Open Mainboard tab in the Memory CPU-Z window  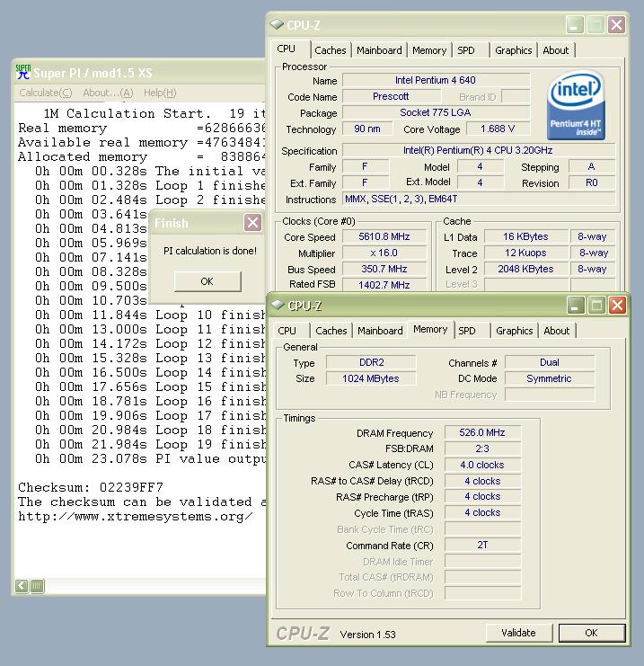coord(380,331)
